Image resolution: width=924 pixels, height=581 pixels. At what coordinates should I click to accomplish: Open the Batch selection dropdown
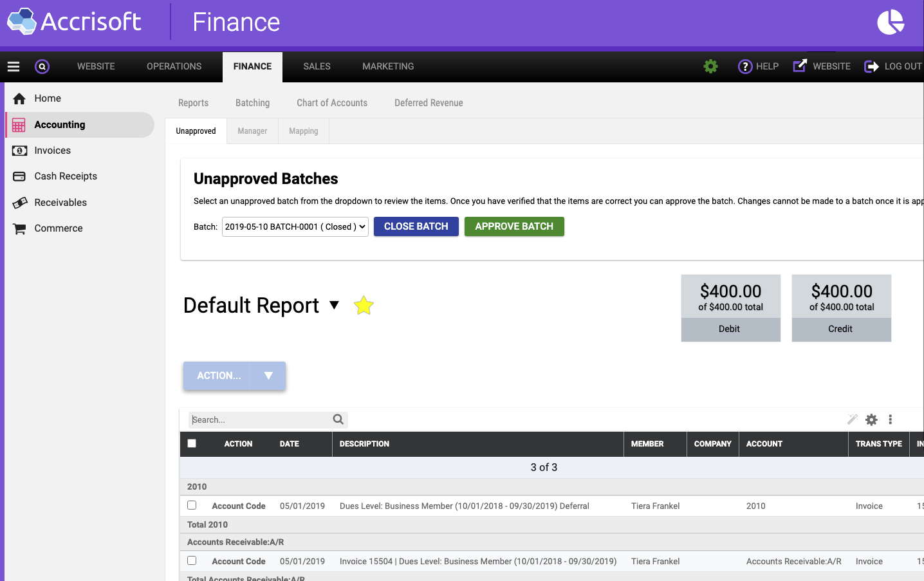pos(295,226)
